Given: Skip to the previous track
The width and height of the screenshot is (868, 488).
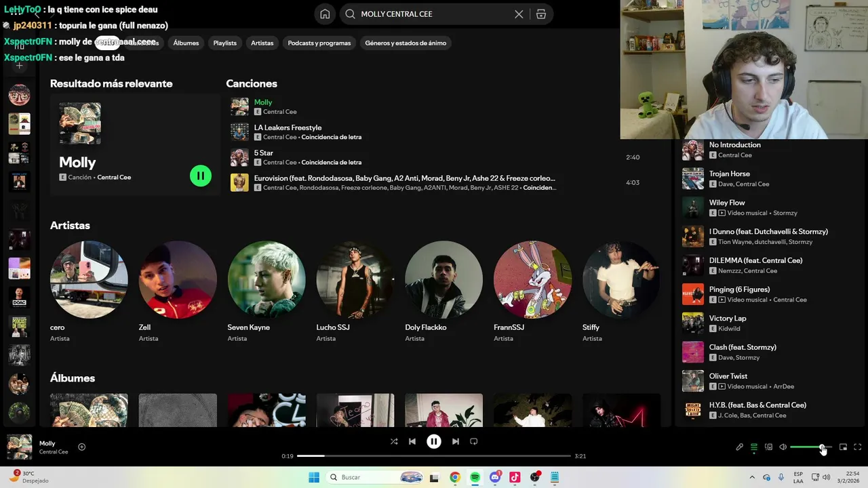Looking at the screenshot, I should pyautogui.click(x=412, y=441).
